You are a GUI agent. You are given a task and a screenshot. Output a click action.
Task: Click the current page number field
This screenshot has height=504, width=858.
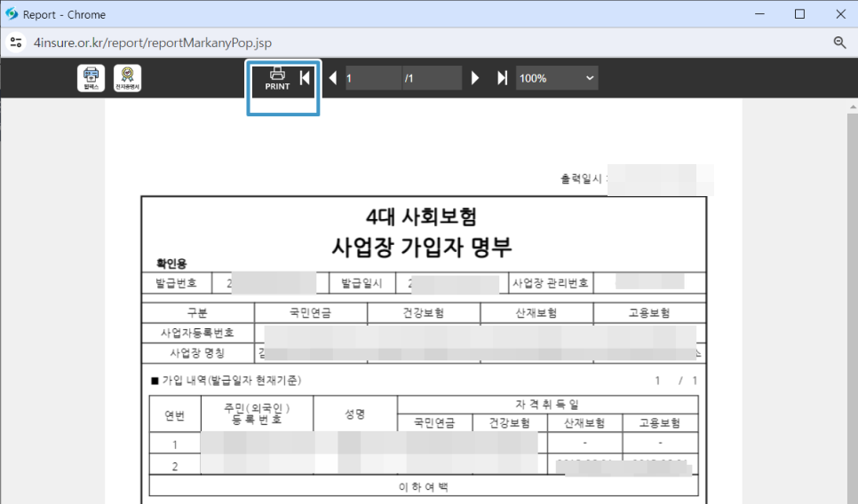(373, 78)
